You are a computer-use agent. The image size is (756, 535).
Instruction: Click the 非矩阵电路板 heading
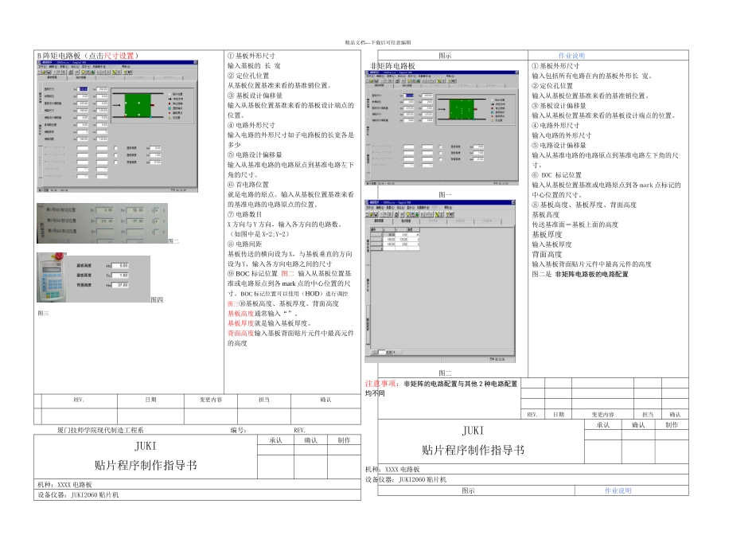[x=393, y=65]
